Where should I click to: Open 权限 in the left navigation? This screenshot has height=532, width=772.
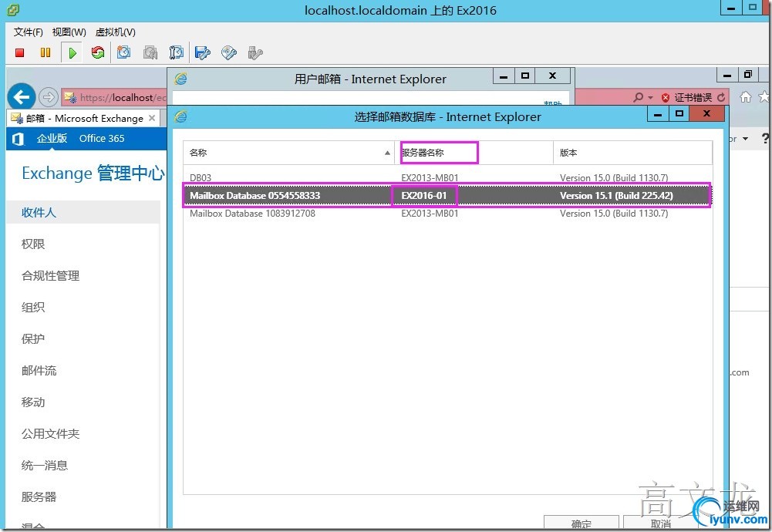click(x=33, y=244)
